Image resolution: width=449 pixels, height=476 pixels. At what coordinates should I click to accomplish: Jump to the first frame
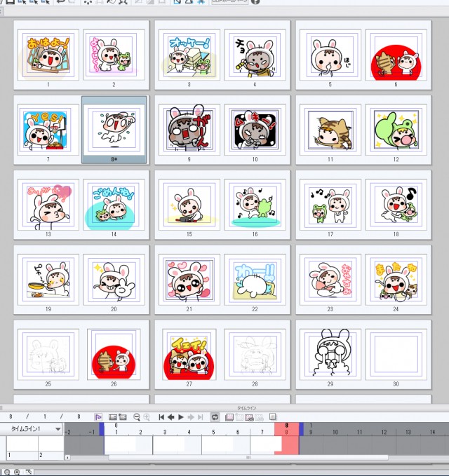pos(161,417)
